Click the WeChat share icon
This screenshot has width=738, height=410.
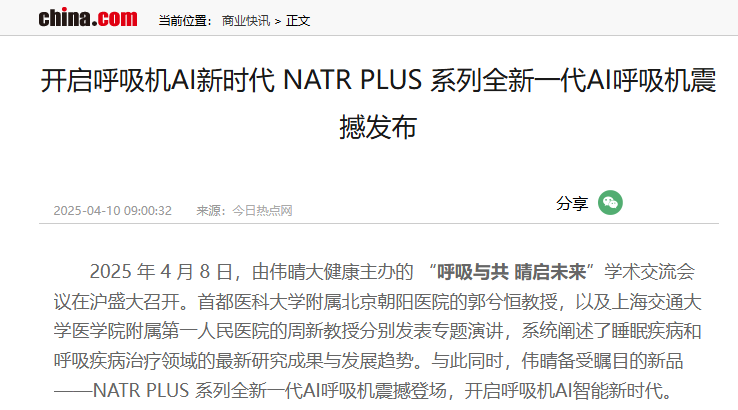click(x=610, y=203)
